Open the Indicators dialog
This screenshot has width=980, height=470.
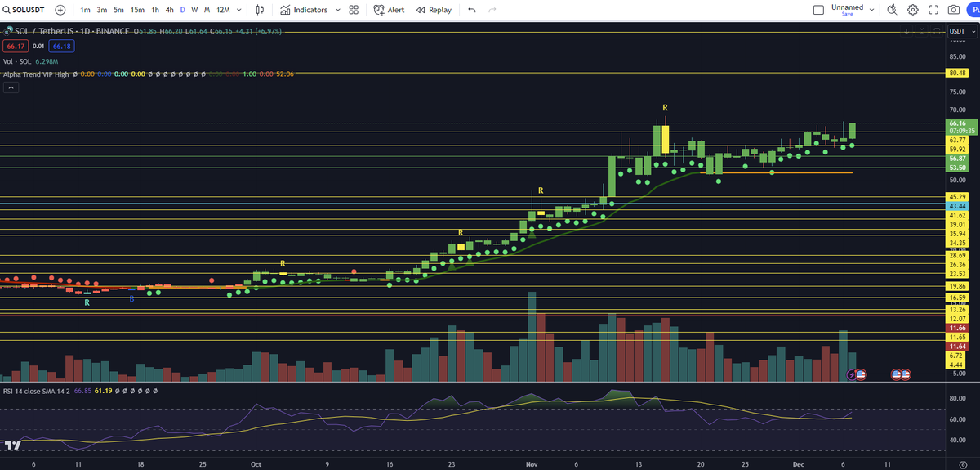coord(303,10)
